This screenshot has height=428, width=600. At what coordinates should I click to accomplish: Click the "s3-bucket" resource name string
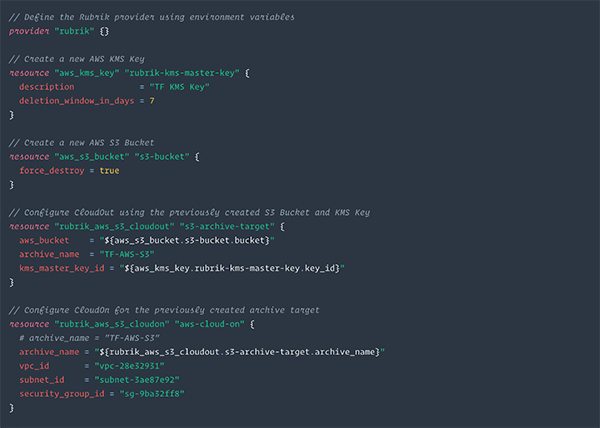tap(162, 156)
